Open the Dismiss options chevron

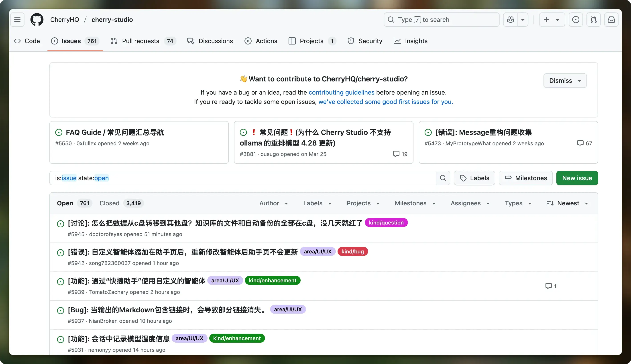tap(580, 81)
